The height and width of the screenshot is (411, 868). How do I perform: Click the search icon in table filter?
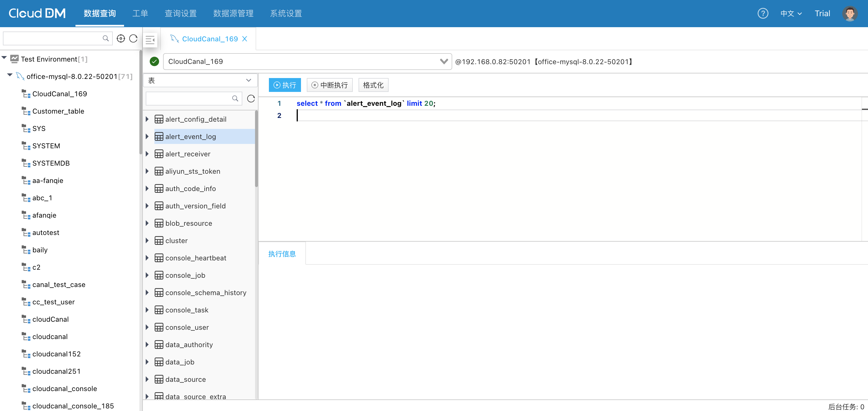(x=235, y=98)
